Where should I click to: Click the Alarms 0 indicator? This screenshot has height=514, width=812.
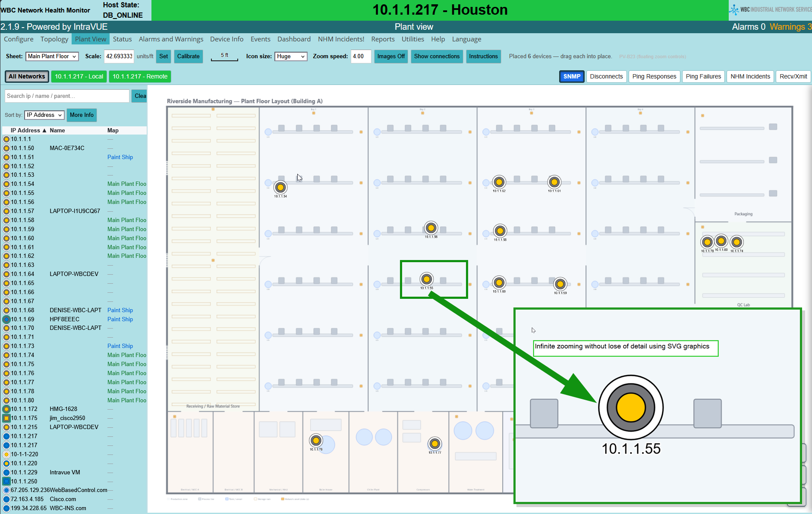[749, 27]
